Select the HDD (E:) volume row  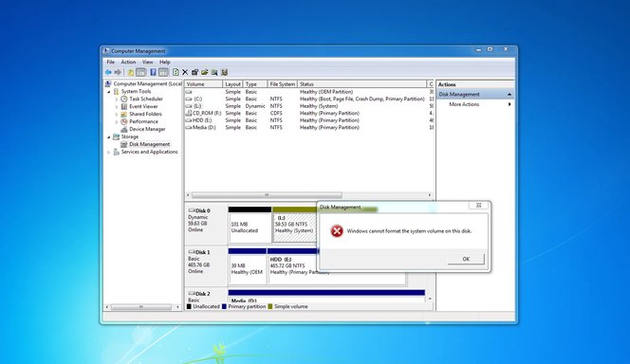pyautogui.click(x=309, y=120)
